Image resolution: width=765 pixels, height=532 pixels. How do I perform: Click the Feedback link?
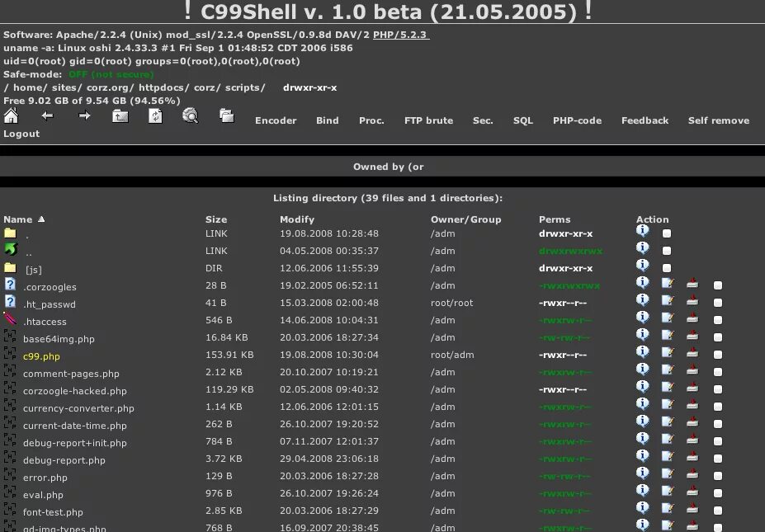(645, 120)
